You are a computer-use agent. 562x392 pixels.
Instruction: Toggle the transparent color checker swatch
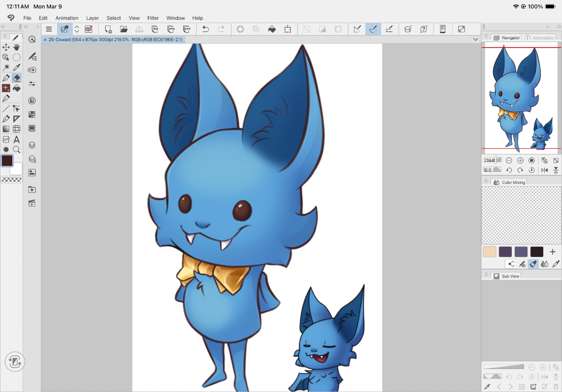[12, 180]
